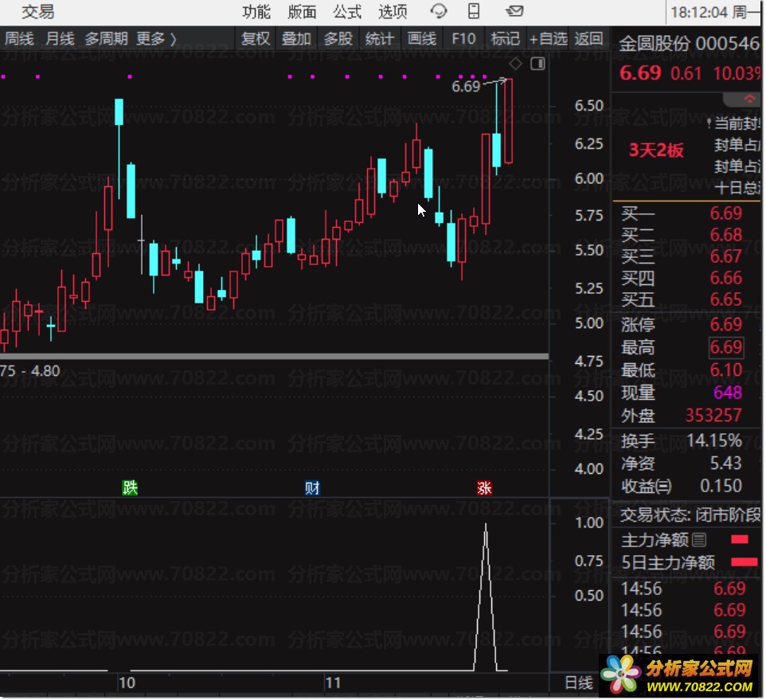Click the 主力净额 list icon
766x700 pixels.
pyautogui.click(x=699, y=540)
